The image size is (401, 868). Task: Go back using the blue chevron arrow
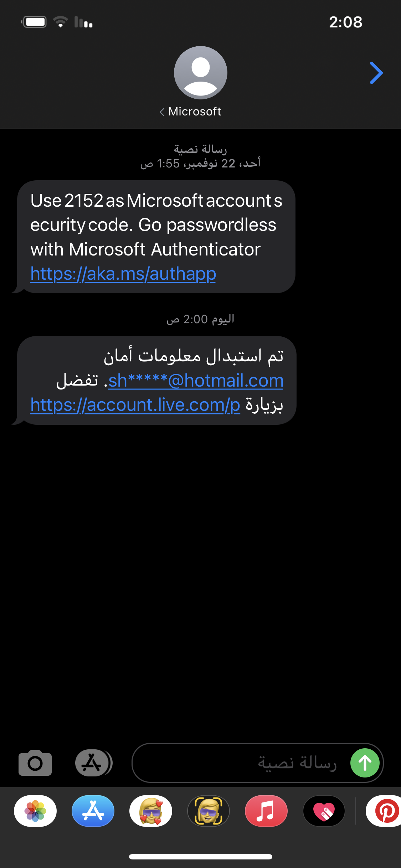pyautogui.click(x=376, y=73)
